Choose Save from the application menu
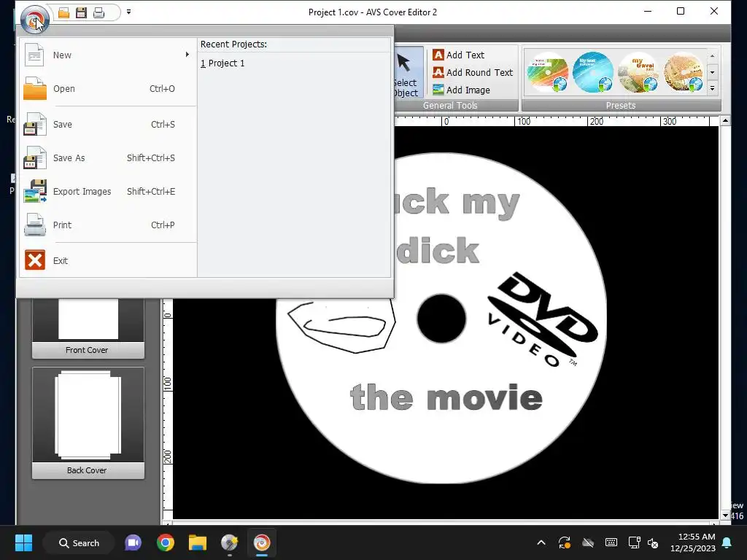 point(108,124)
